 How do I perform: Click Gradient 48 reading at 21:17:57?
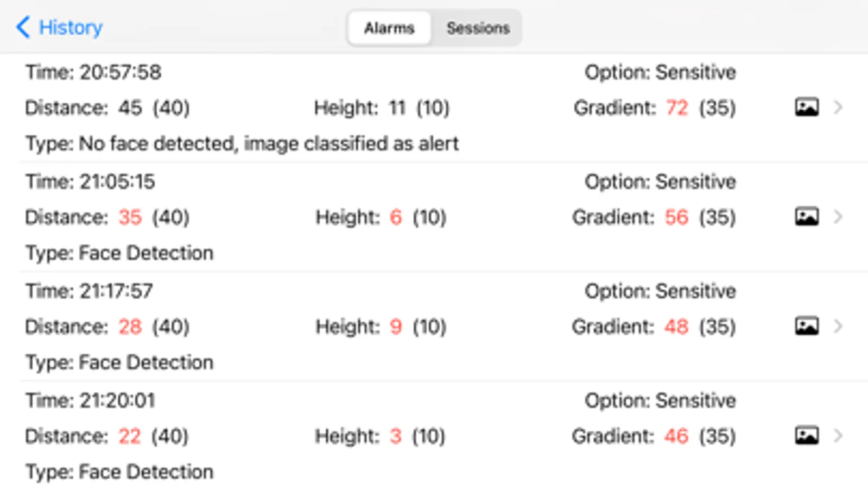pos(676,327)
